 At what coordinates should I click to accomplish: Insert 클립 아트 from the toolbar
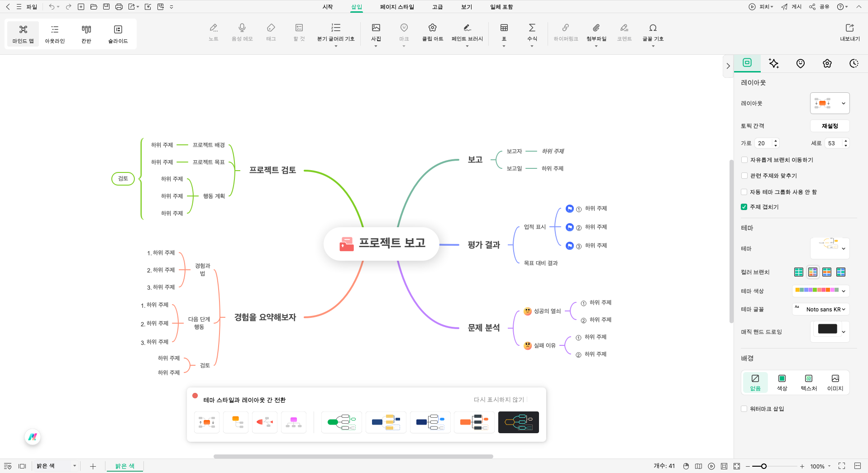click(x=432, y=33)
